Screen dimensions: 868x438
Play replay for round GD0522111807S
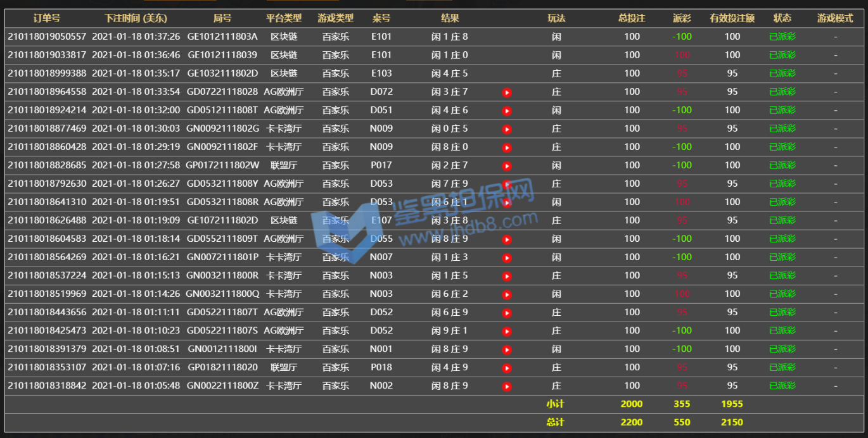[507, 331]
